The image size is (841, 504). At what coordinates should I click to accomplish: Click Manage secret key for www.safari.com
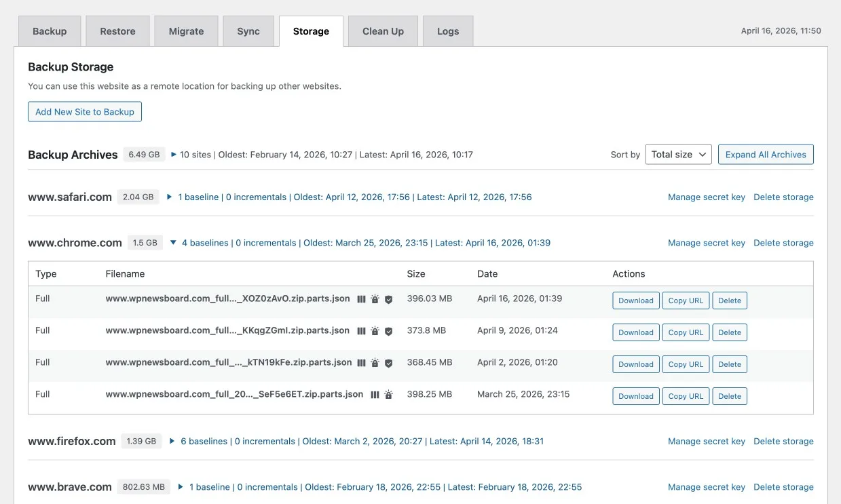click(x=706, y=197)
